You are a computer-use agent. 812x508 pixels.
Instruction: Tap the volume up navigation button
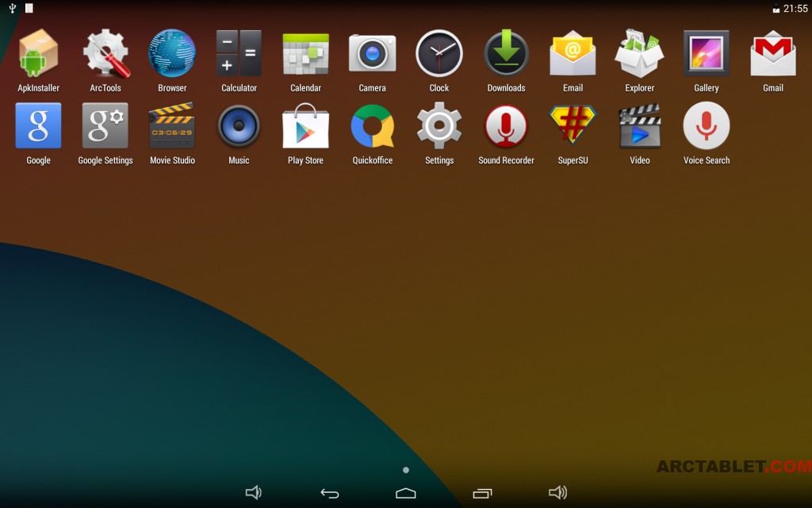[557, 492]
